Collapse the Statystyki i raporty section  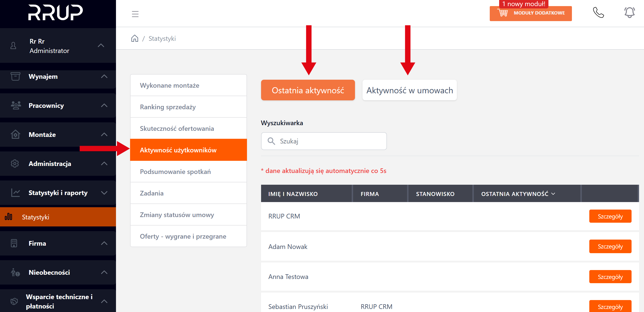tap(104, 193)
